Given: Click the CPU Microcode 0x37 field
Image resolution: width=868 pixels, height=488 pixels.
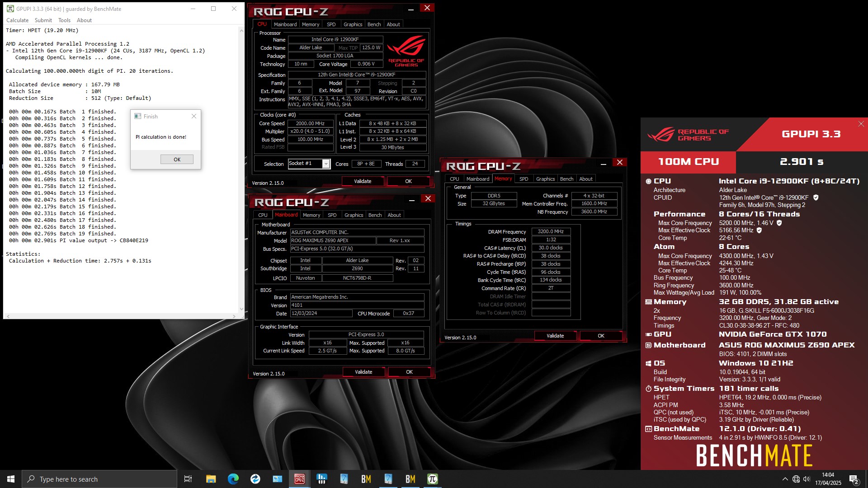Looking at the screenshot, I should pos(408,313).
